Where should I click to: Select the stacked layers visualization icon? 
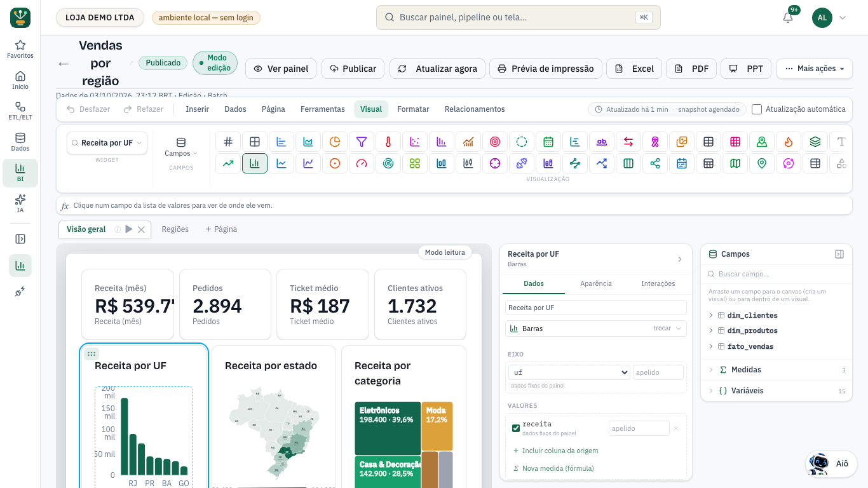click(815, 142)
